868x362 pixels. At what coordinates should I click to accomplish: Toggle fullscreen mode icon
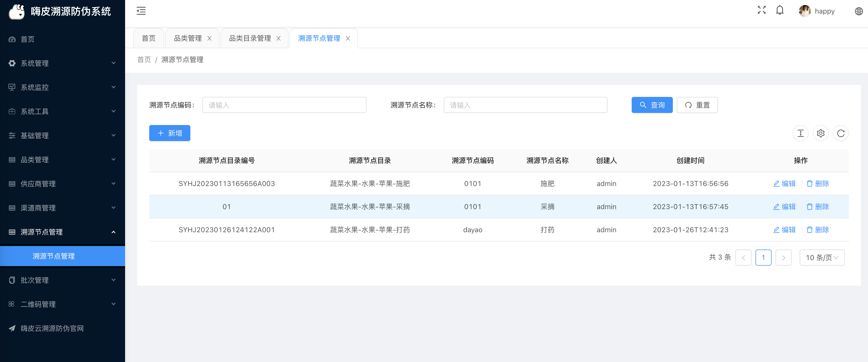click(762, 10)
